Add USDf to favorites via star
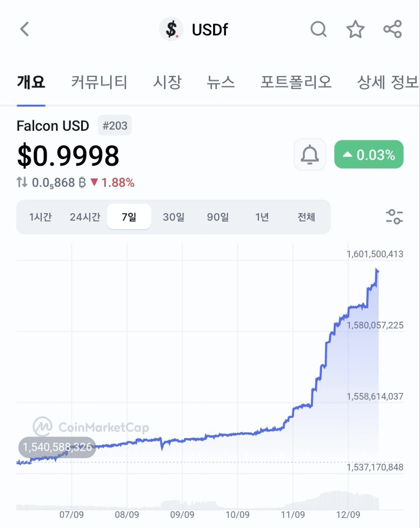This screenshot has height=528, width=420. [355, 29]
